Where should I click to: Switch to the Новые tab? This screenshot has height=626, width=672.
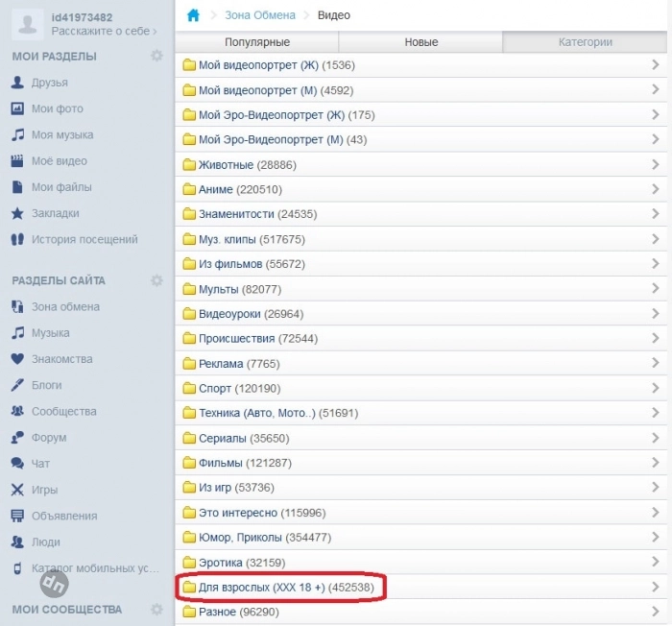pyautogui.click(x=420, y=42)
